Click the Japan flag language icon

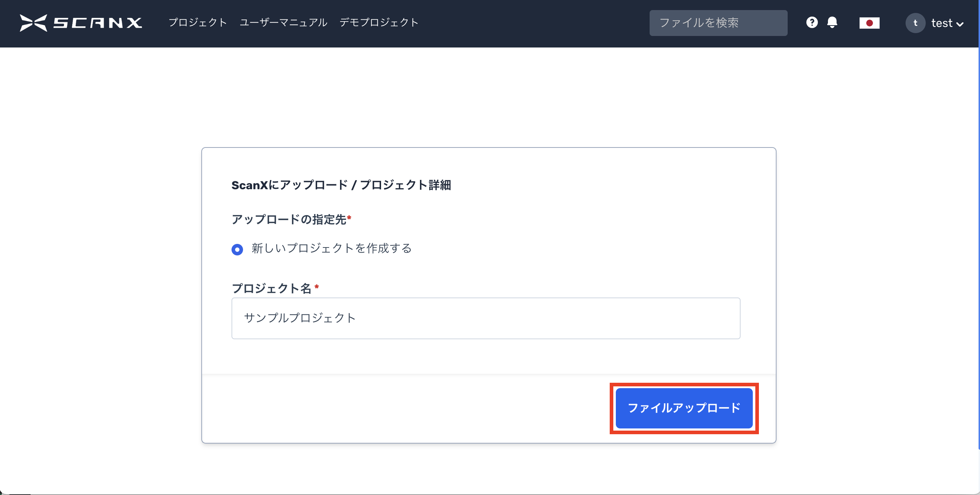[x=869, y=23]
